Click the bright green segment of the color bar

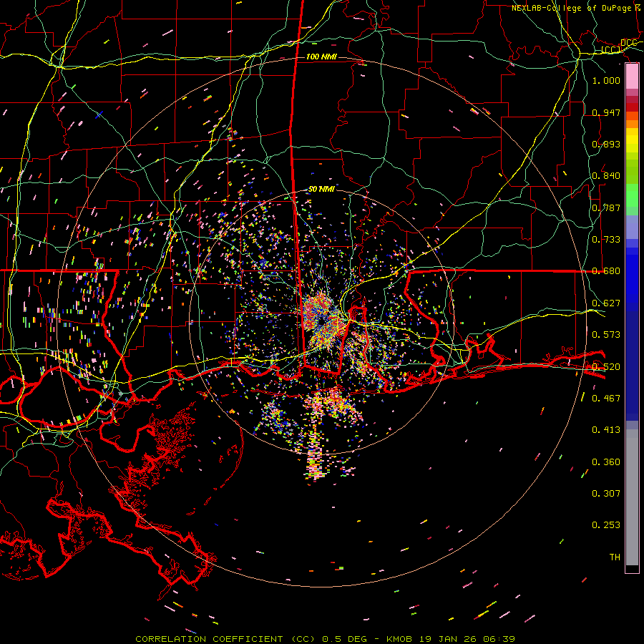(x=632, y=195)
